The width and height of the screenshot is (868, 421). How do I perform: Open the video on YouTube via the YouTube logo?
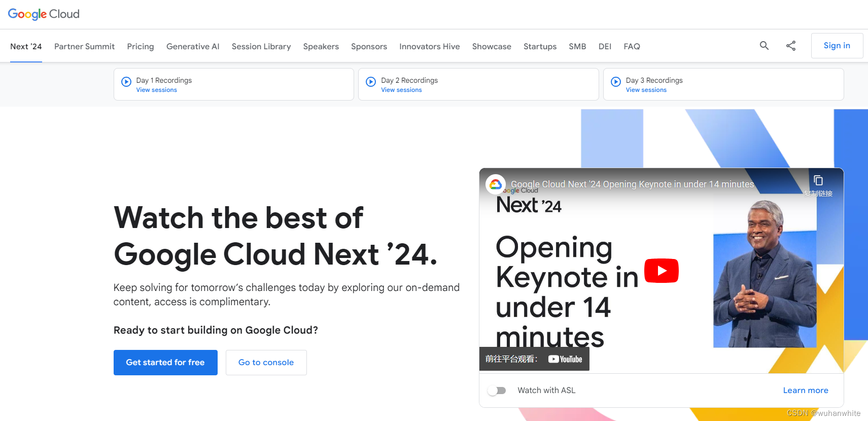point(565,359)
